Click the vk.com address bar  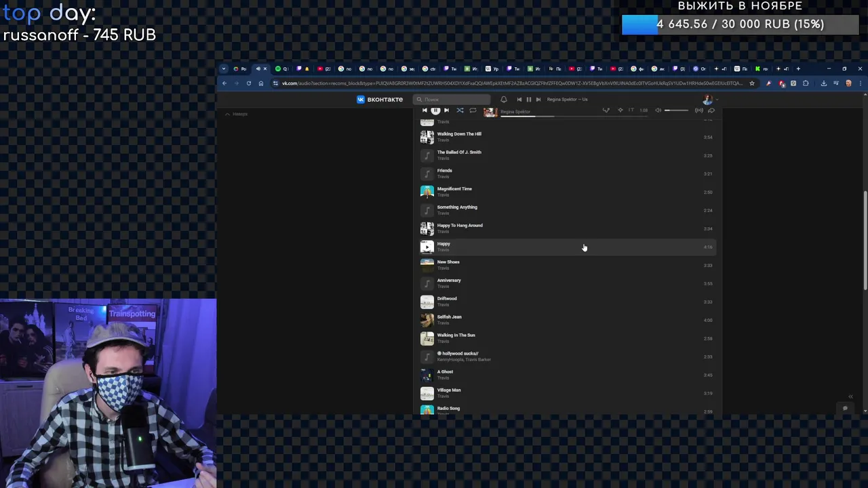point(512,83)
